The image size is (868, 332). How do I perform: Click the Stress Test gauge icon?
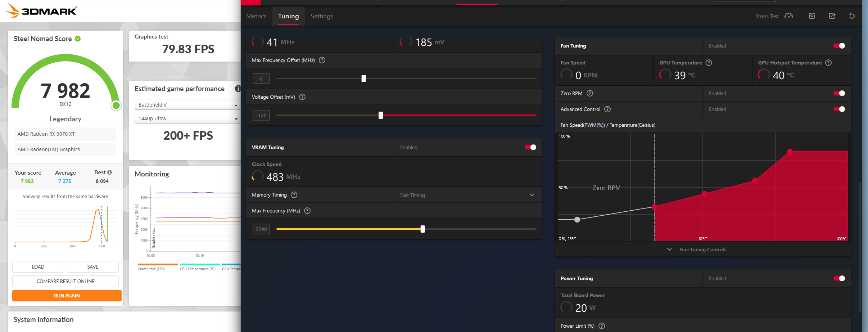tap(789, 16)
